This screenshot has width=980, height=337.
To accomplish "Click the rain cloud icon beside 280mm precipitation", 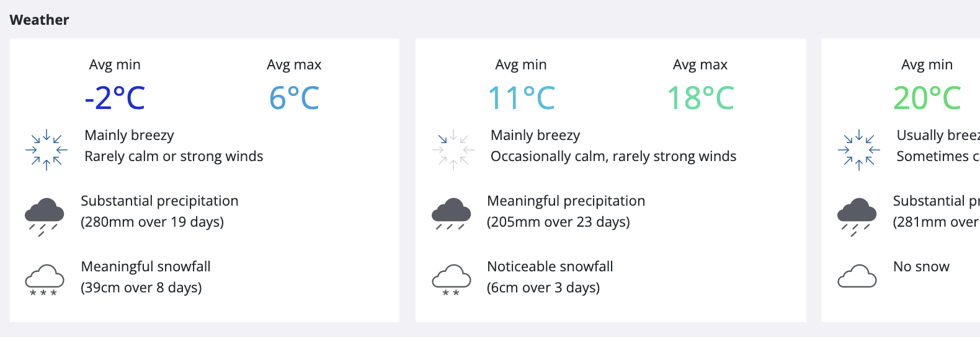I will [x=45, y=217].
